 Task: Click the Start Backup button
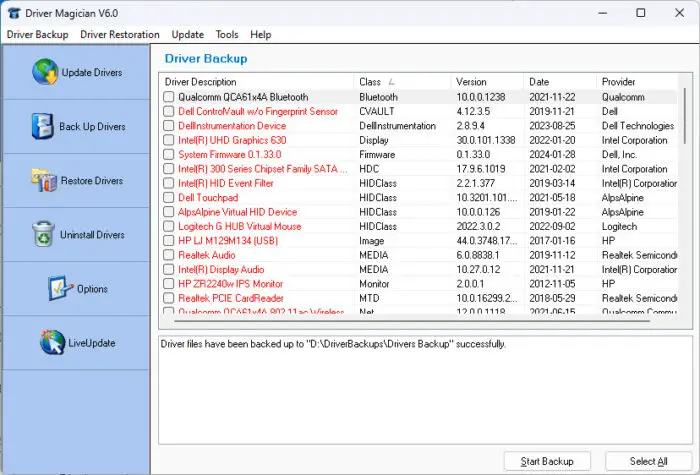(x=547, y=461)
